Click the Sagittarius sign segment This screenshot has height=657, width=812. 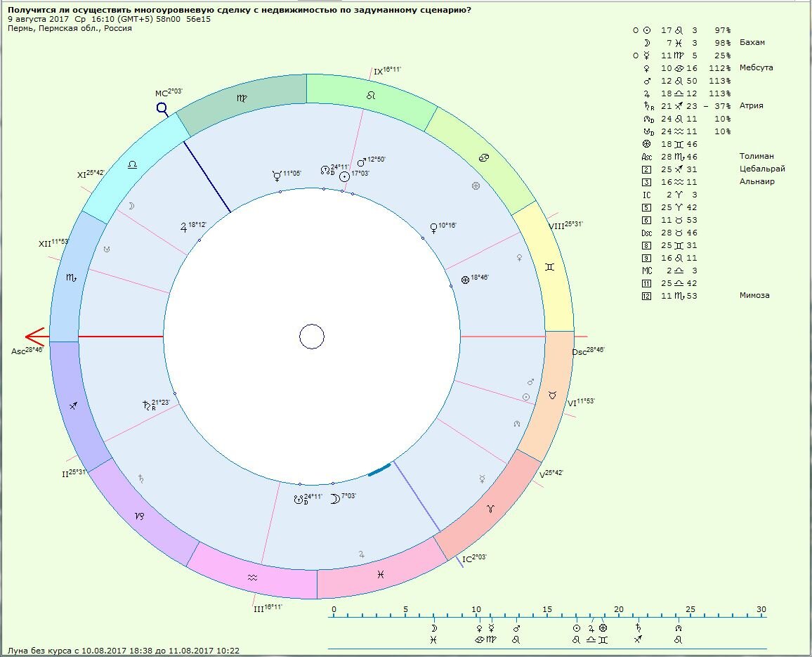click(74, 405)
